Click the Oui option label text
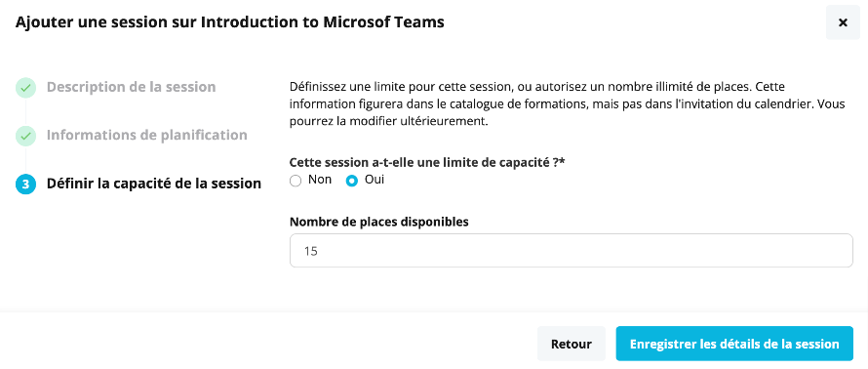 (x=375, y=180)
